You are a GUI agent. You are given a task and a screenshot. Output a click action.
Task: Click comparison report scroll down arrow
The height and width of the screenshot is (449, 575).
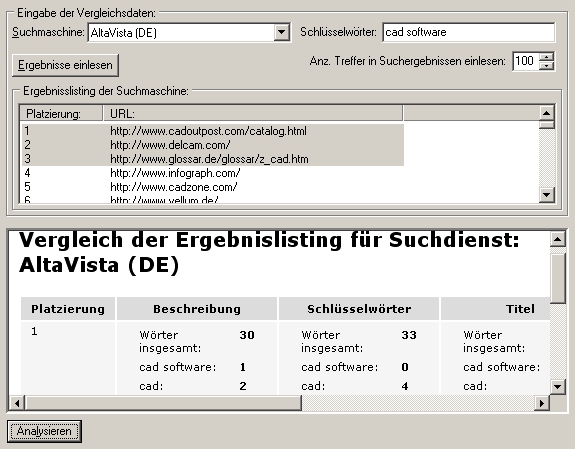(557, 386)
